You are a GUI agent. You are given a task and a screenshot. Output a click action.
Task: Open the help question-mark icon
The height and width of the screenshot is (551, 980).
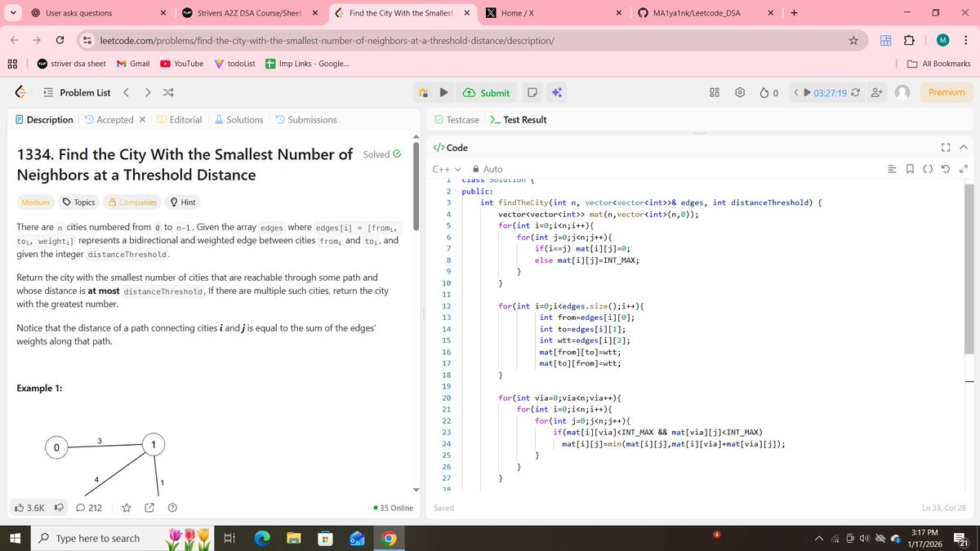coord(172,508)
